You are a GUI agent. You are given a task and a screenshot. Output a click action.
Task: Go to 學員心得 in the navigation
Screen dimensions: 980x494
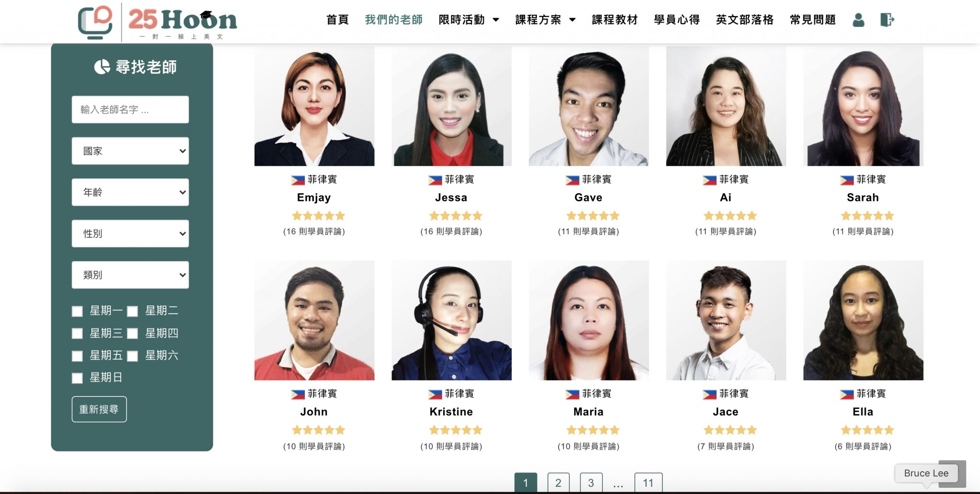pos(677,20)
